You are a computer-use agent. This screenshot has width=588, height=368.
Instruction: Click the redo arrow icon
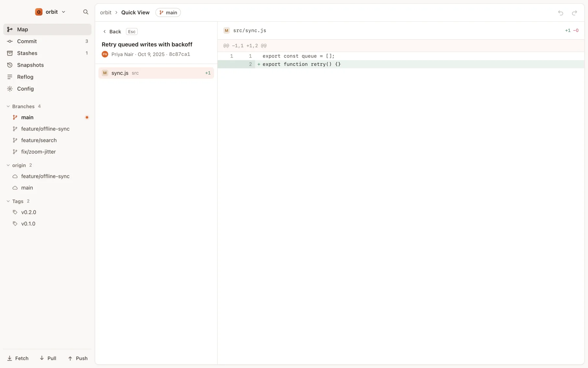click(574, 13)
